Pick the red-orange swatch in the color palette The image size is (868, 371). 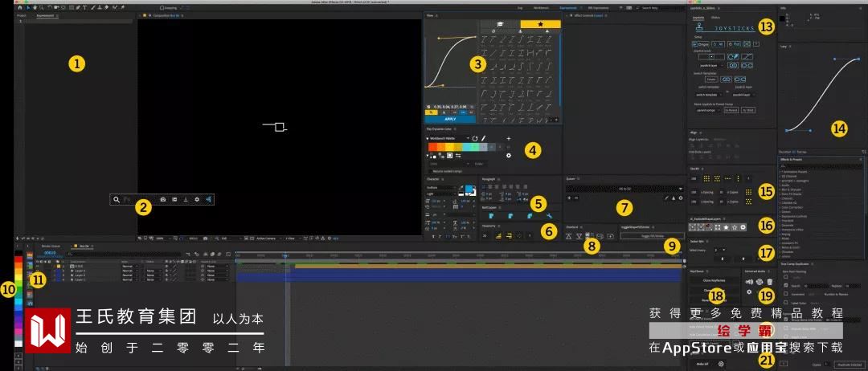432,147
